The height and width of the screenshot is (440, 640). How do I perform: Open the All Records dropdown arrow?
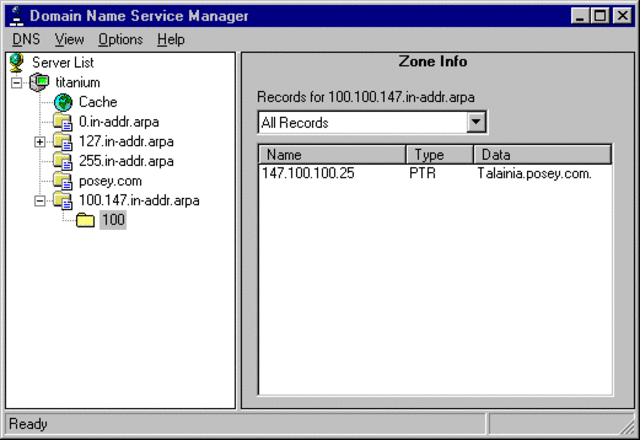pos(476,122)
